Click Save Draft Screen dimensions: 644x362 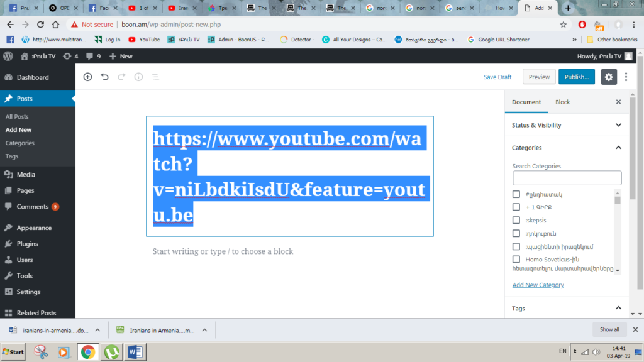[497, 77]
